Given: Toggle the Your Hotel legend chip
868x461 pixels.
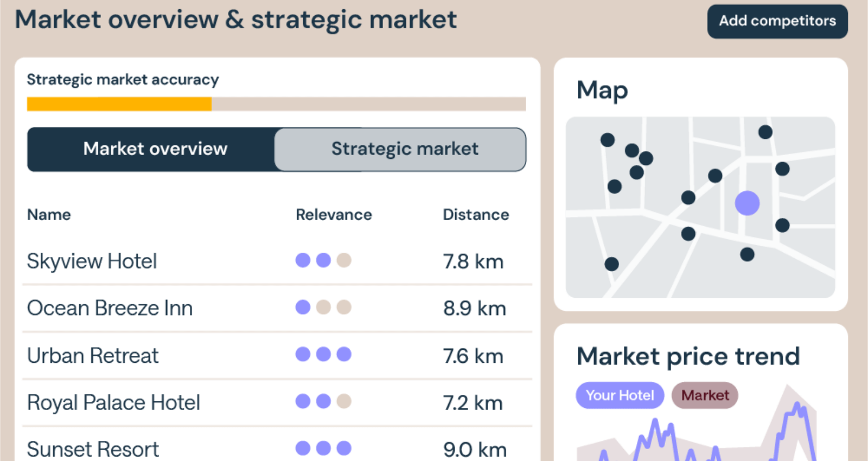Looking at the screenshot, I should click(x=620, y=395).
